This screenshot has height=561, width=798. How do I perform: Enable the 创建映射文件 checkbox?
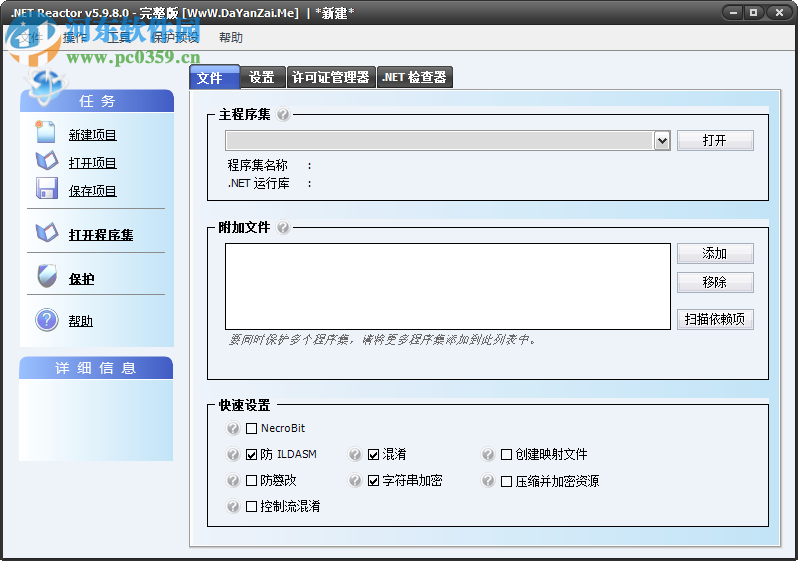pyautogui.click(x=506, y=455)
